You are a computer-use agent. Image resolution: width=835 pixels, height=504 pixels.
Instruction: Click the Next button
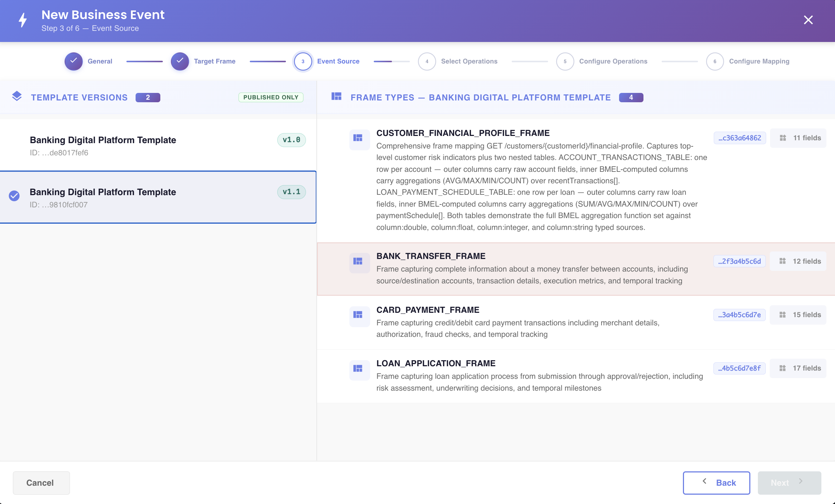(789, 483)
